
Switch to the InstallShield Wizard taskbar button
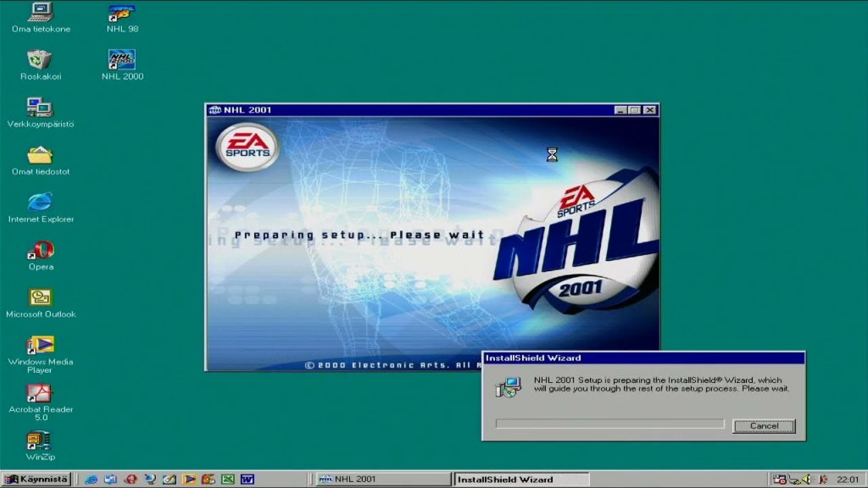[520, 480]
